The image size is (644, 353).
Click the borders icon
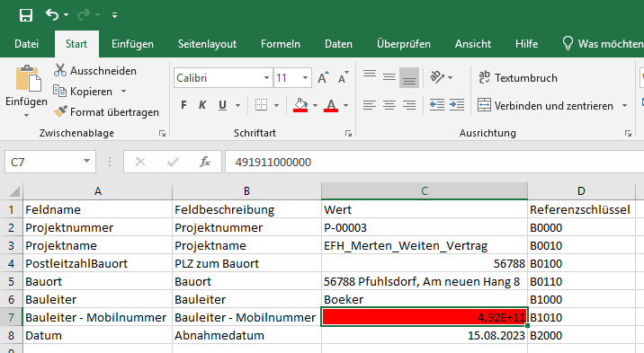pyautogui.click(x=261, y=105)
